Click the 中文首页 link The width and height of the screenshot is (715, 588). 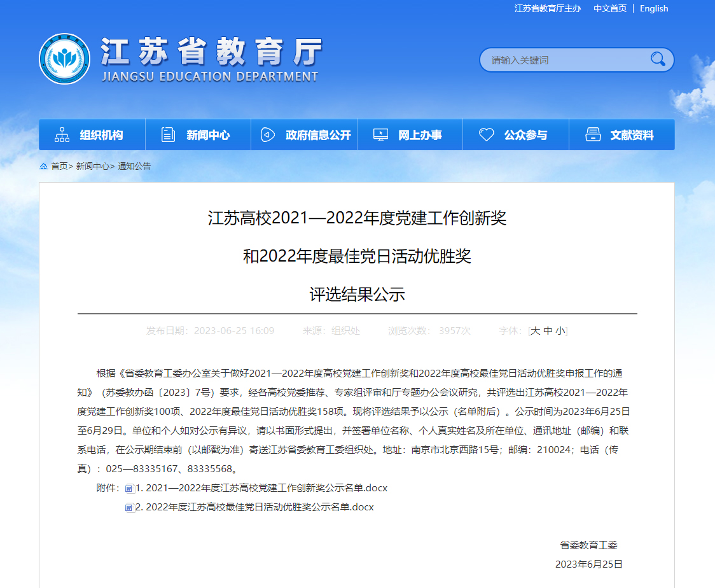click(x=610, y=8)
